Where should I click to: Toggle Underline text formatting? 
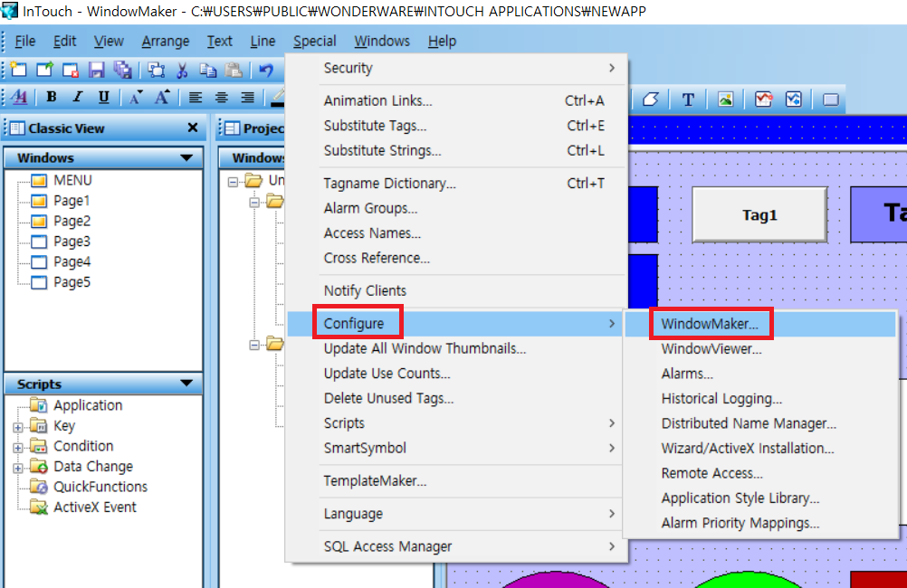(x=103, y=97)
